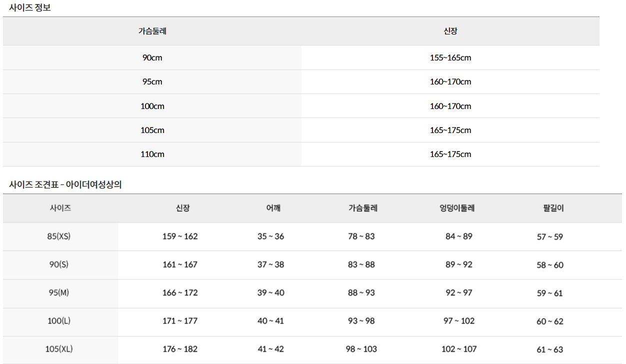This screenshot has width=626, height=364.
Task: Click the 155~165cm height cell
Action: point(450,57)
